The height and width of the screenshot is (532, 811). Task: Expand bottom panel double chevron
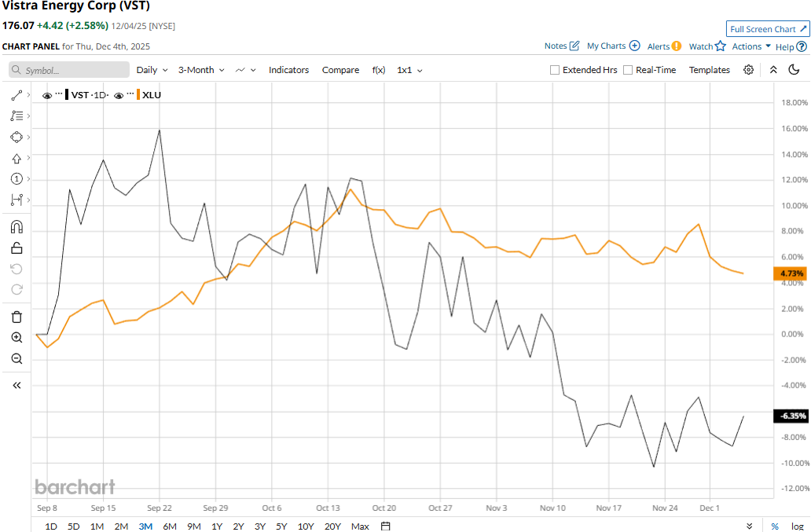tap(750, 526)
